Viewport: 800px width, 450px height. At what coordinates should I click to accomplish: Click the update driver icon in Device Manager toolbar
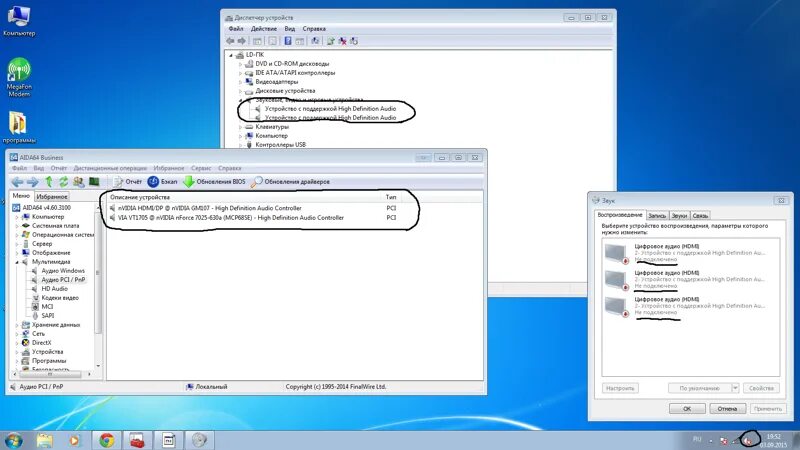tap(331, 41)
